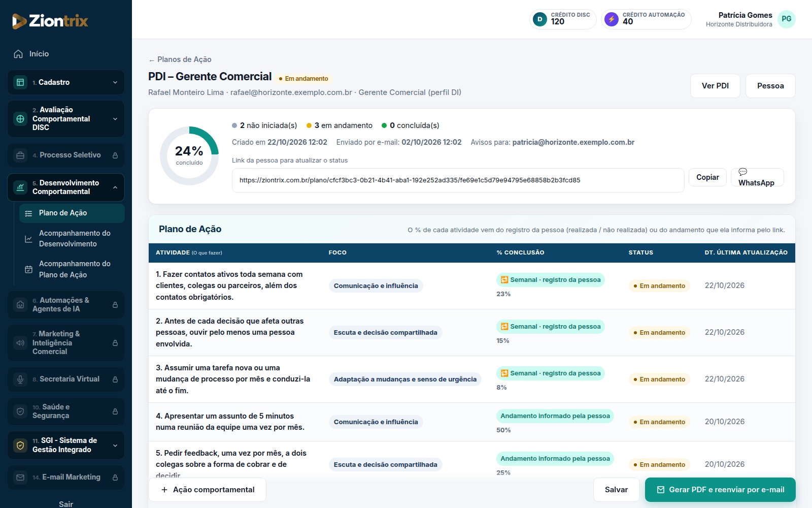Expand the SGI Sistema de Gestão chevron
Image resolution: width=812 pixels, height=508 pixels.
(115, 446)
